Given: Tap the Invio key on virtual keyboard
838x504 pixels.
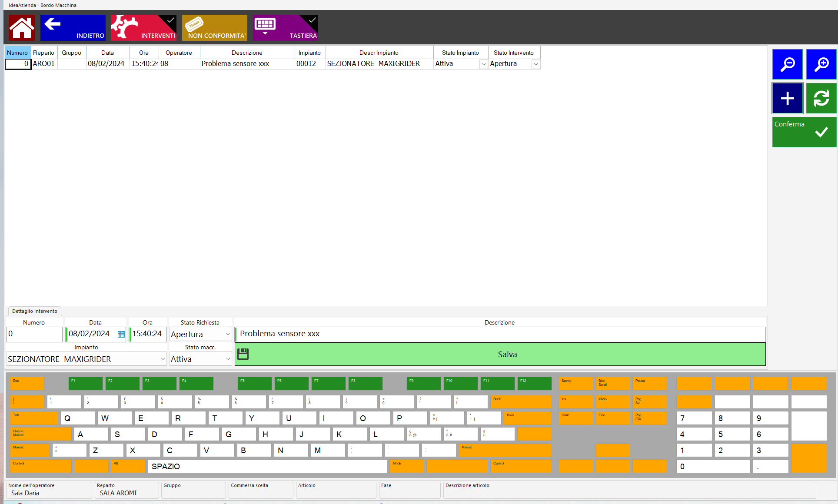Looking at the screenshot, I should tap(528, 418).
